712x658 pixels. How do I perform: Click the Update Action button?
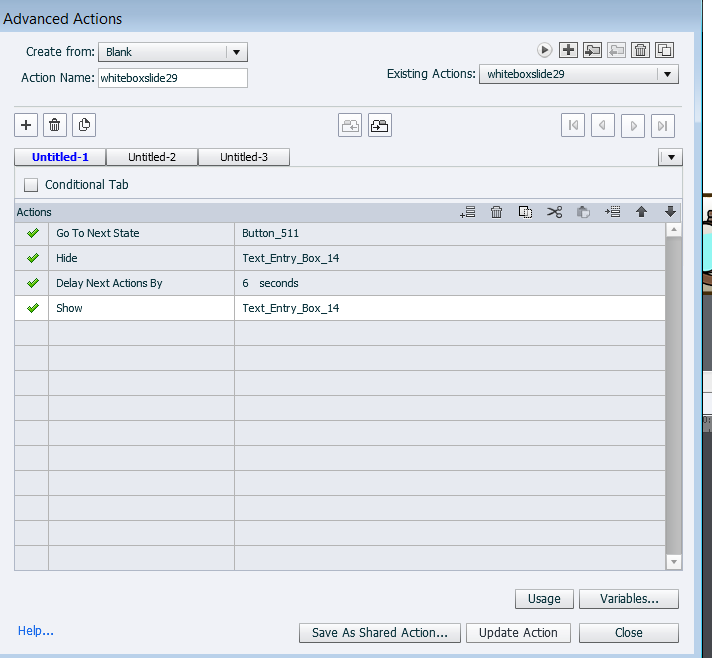point(518,632)
